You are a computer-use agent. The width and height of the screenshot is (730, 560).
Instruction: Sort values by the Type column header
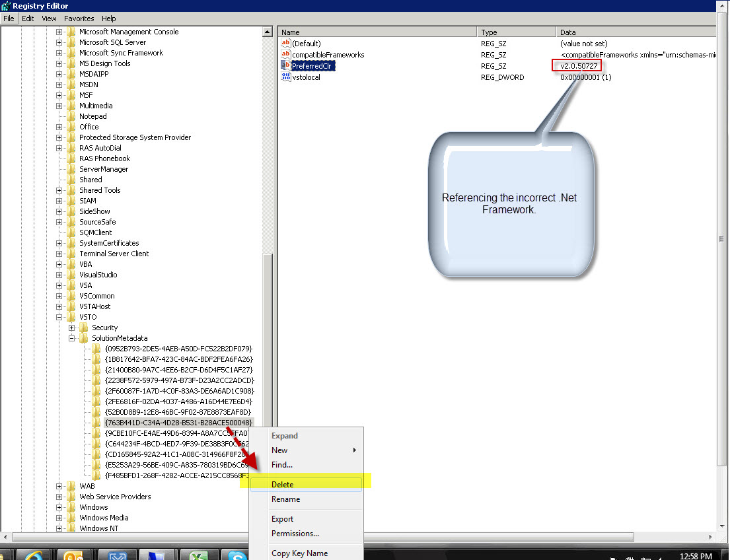pyautogui.click(x=517, y=32)
